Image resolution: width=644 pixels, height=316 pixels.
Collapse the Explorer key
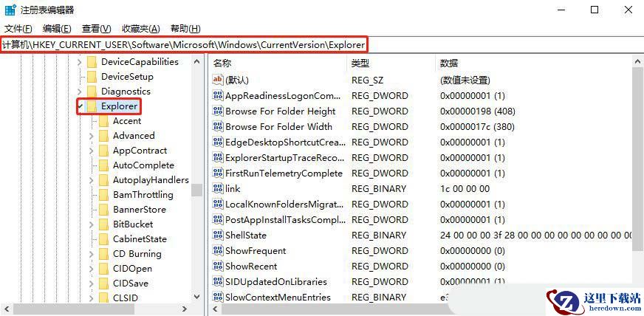pyautogui.click(x=80, y=106)
